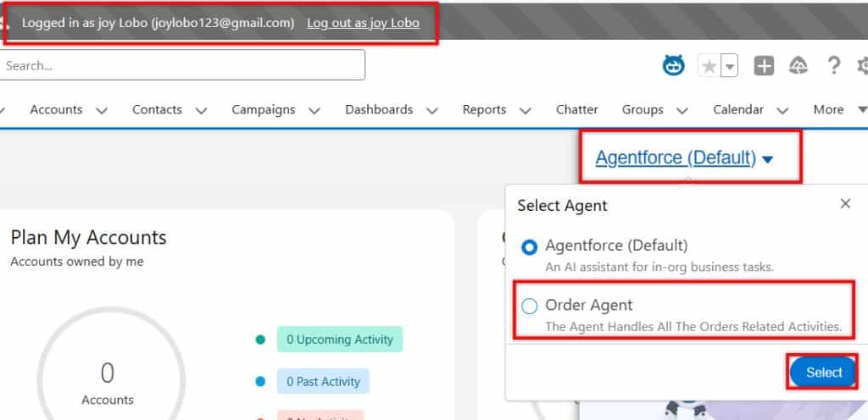Open the Dashboards tab
The width and height of the screenshot is (868, 420).
click(379, 109)
